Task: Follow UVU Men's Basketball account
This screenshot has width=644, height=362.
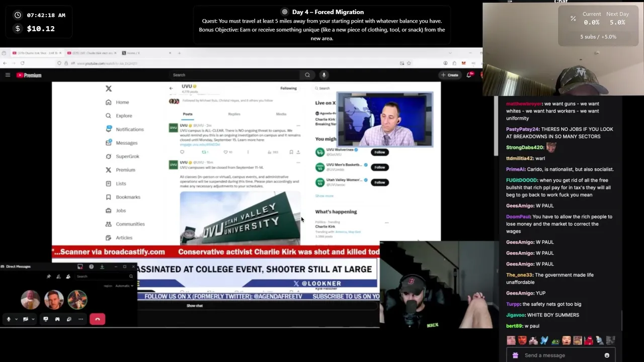Action: (379, 167)
